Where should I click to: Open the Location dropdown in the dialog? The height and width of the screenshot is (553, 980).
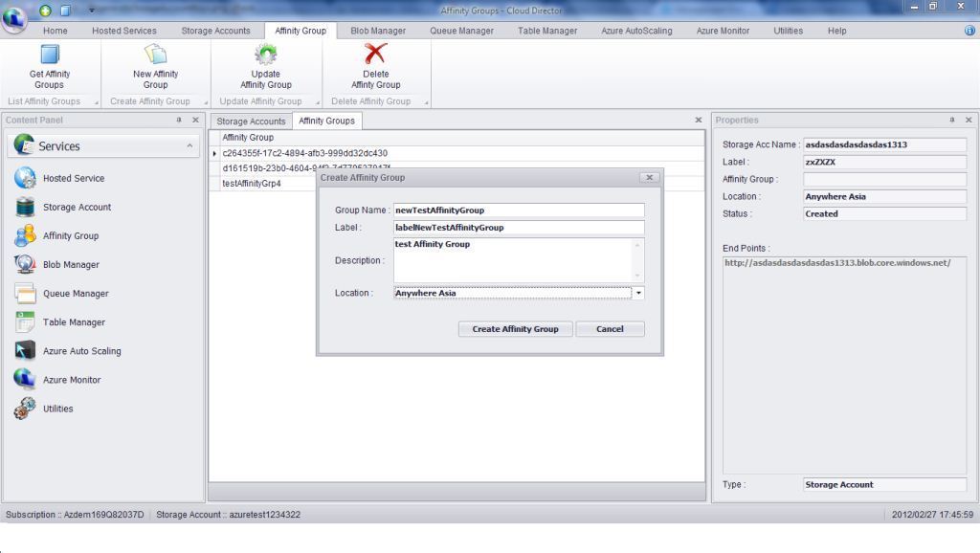click(x=638, y=293)
